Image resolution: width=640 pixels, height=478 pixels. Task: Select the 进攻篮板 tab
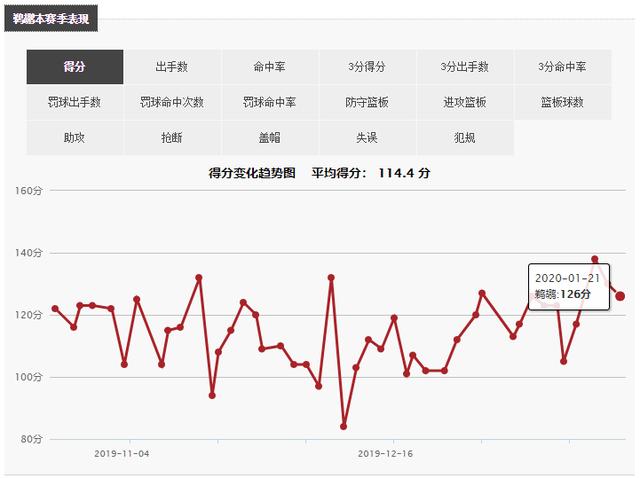[464, 102]
